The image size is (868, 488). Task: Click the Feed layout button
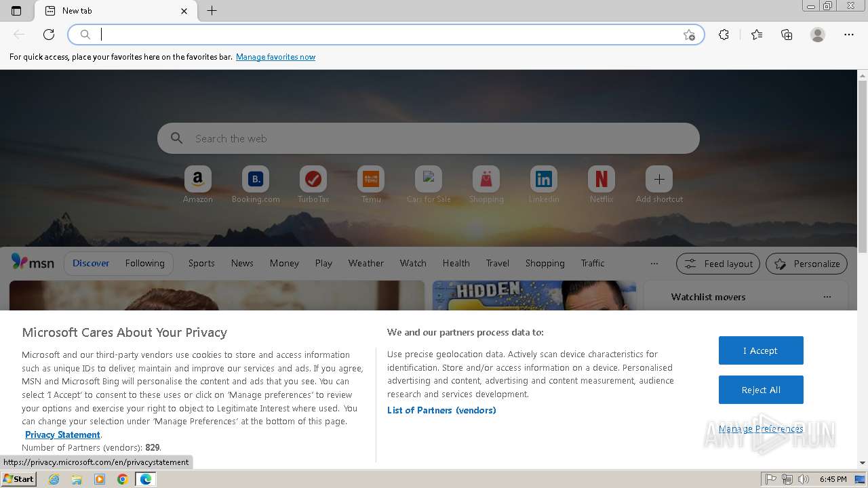(719, 264)
